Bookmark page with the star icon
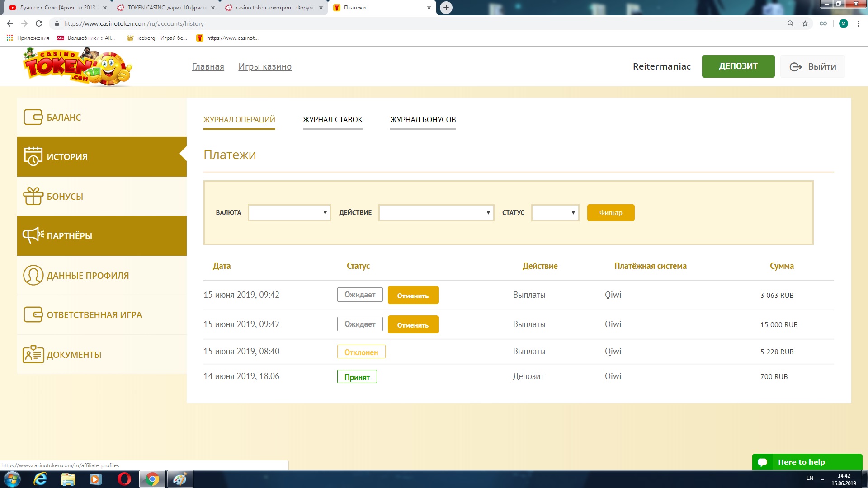The width and height of the screenshot is (868, 488). tap(805, 23)
